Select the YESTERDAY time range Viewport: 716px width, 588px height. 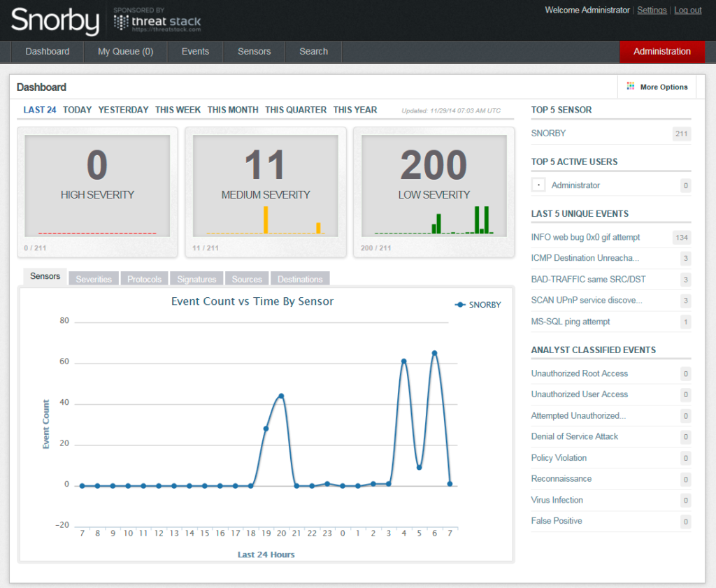pyautogui.click(x=123, y=110)
